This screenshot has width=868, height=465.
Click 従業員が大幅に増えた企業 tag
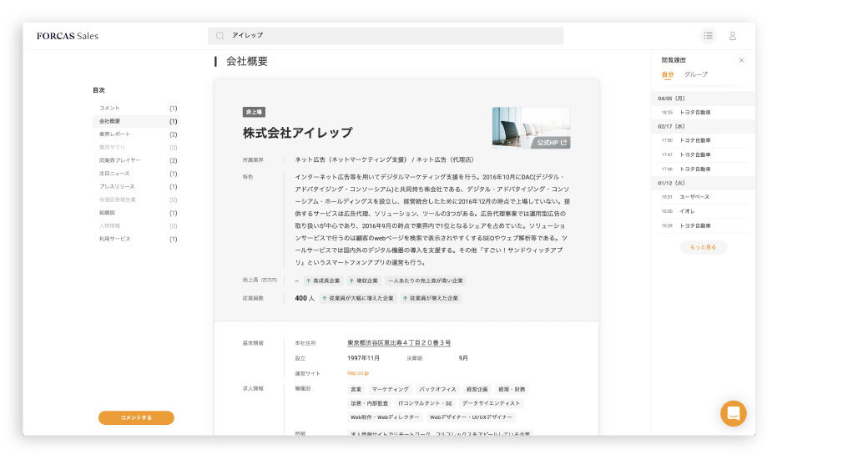tap(358, 298)
